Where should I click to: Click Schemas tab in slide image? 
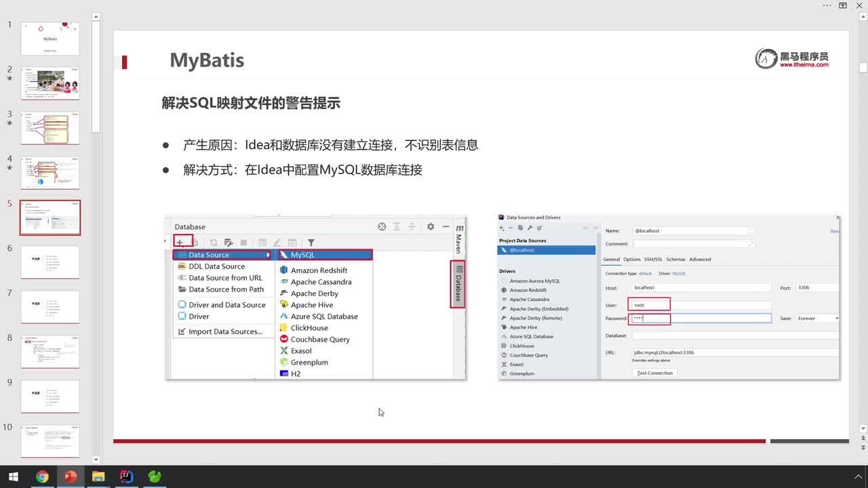tap(675, 260)
